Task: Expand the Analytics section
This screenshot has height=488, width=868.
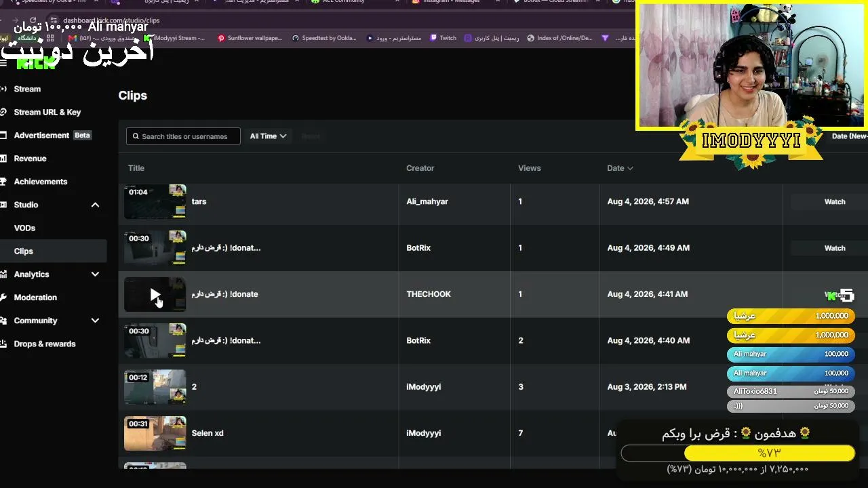Action: tap(95, 274)
